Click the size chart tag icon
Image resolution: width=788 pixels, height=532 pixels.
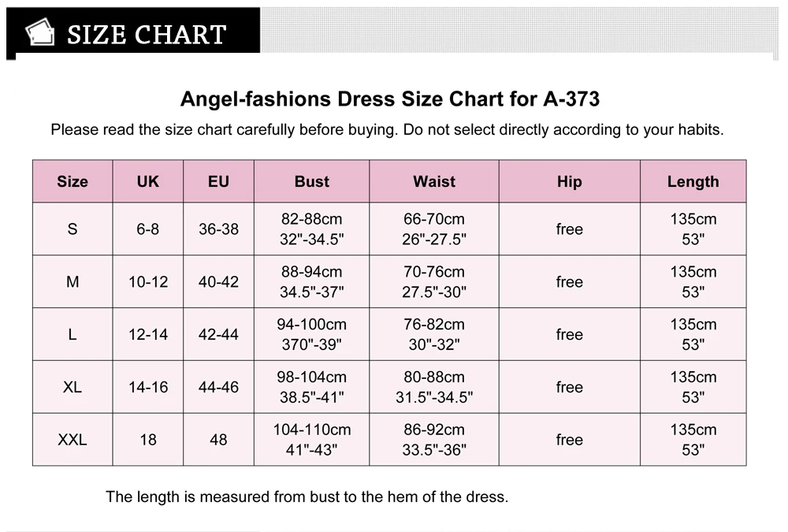point(39,32)
